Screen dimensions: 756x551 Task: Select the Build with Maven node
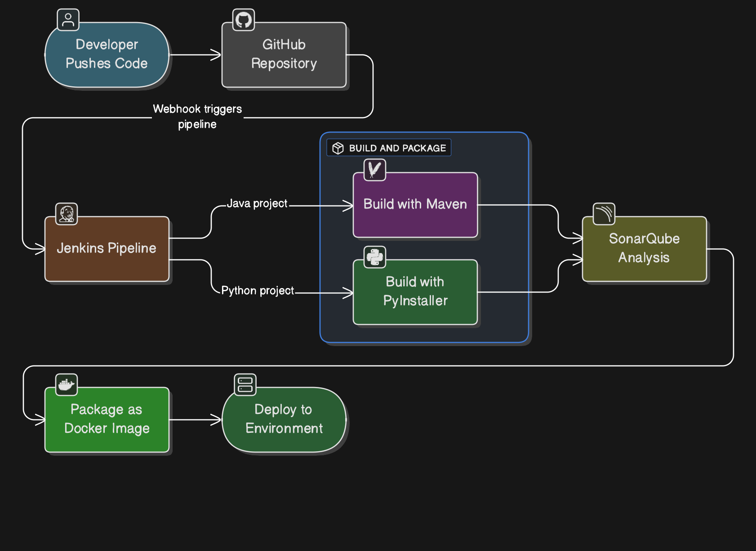click(x=415, y=205)
